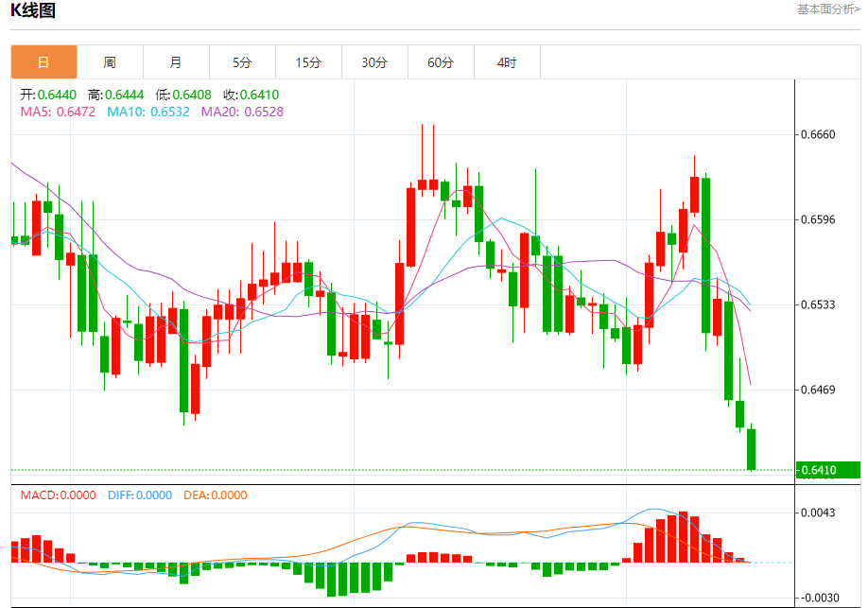Click the MA10: 0.6532 indicator label

[148, 112]
